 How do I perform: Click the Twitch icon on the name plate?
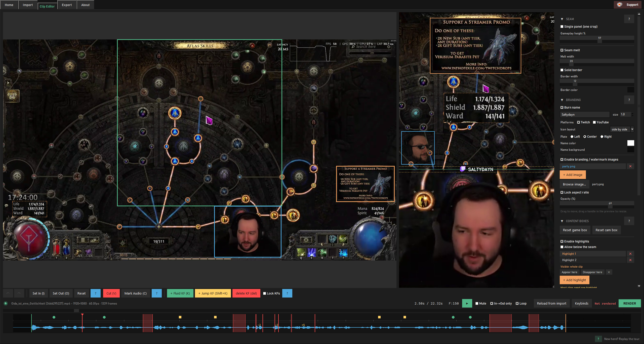[x=463, y=169]
